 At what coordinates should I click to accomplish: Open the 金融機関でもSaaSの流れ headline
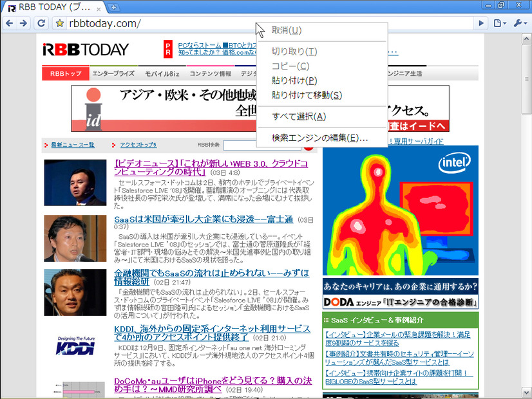[211, 277]
